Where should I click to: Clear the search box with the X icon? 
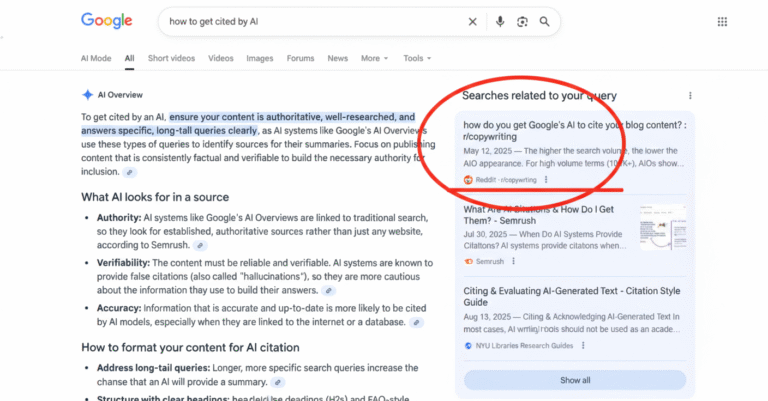coord(472,22)
